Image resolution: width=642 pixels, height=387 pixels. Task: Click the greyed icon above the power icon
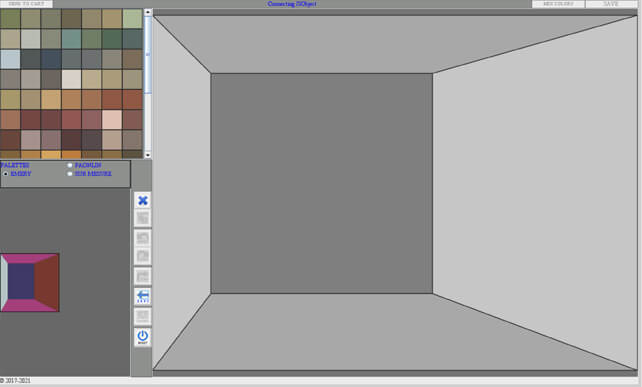click(142, 317)
